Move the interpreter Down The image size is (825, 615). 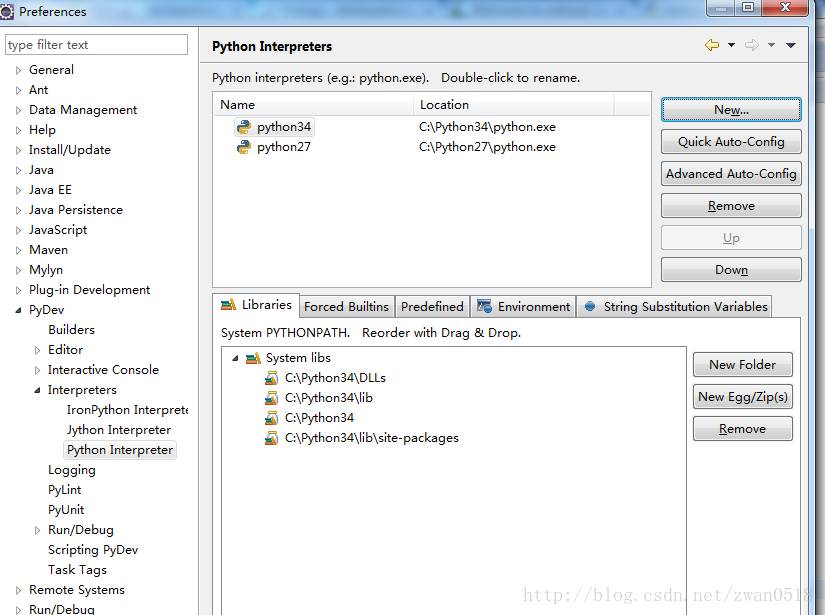point(731,270)
